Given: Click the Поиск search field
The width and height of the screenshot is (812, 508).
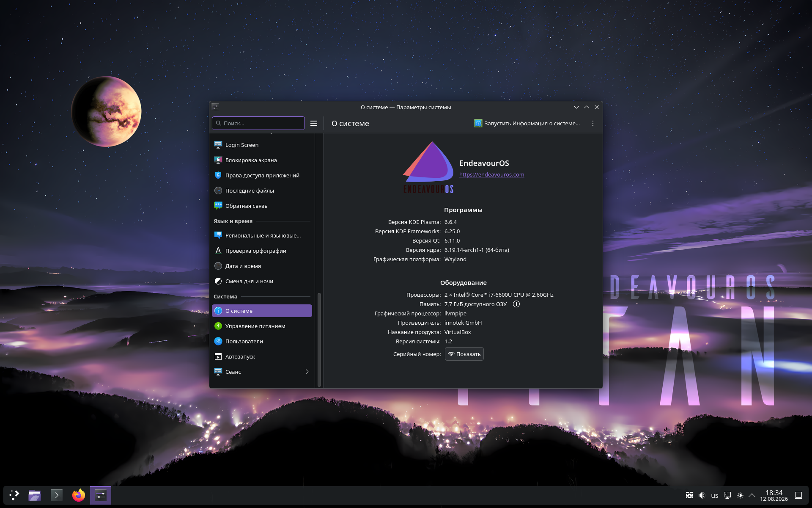Looking at the screenshot, I should (258, 123).
